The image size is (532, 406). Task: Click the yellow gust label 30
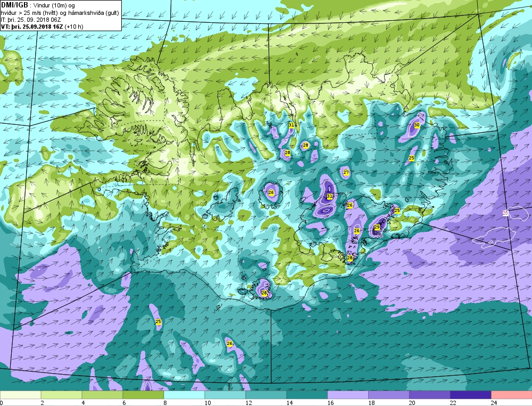click(x=417, y=125)
